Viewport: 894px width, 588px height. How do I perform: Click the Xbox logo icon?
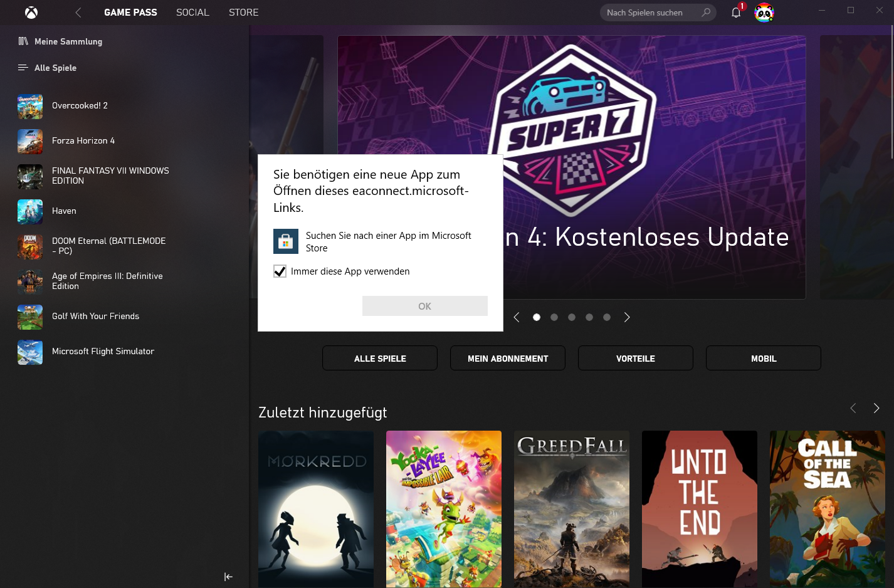click(x=31, y=13)
